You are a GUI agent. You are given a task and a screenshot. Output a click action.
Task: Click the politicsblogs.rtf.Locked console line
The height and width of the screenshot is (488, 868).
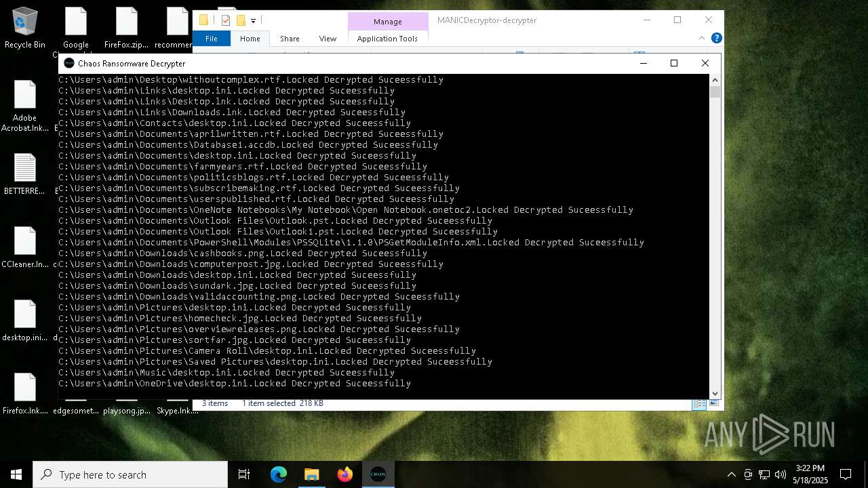(x=254, y=177)
